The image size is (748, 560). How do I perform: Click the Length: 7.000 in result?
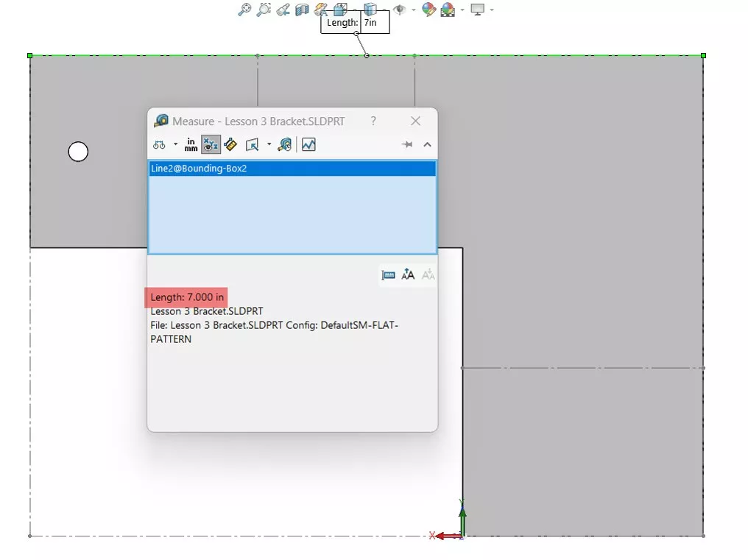[186, 297]
